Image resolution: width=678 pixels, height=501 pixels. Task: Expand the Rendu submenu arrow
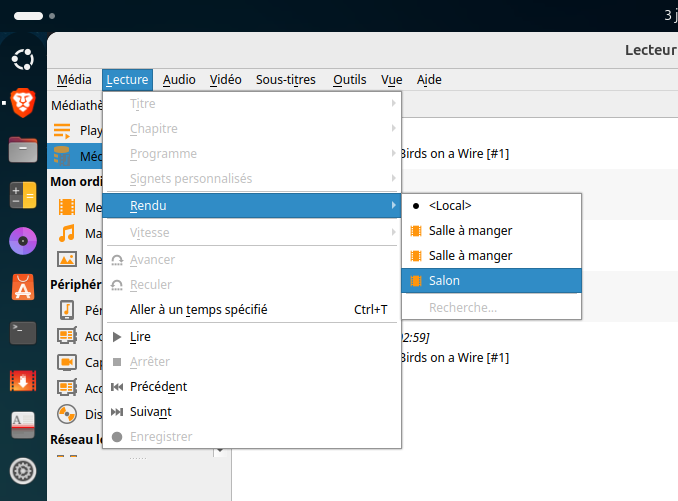[392, 205]
